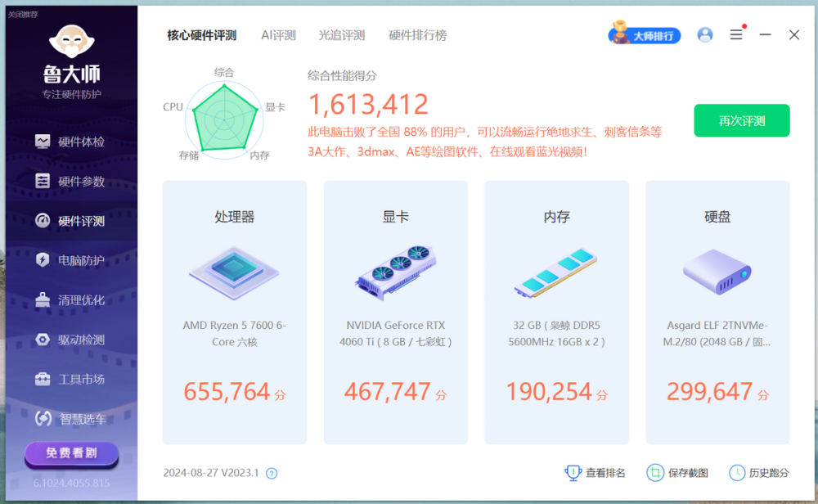The height and width of the screenshot is (504, 818).
Task: Switch to 硬件排行榜 tab
Action: [x=417, y=35]
